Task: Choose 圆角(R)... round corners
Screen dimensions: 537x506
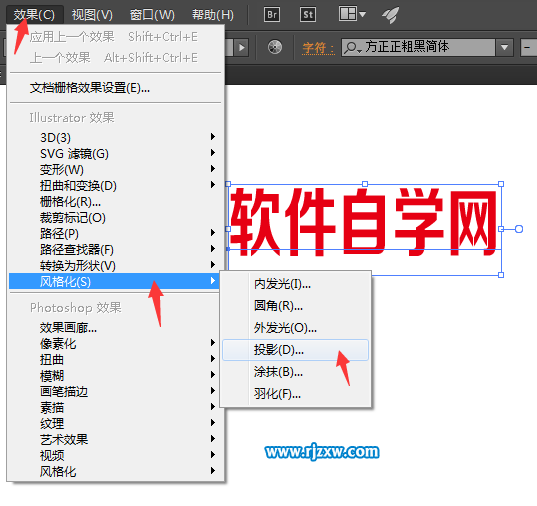Action: tap(296, 306)
